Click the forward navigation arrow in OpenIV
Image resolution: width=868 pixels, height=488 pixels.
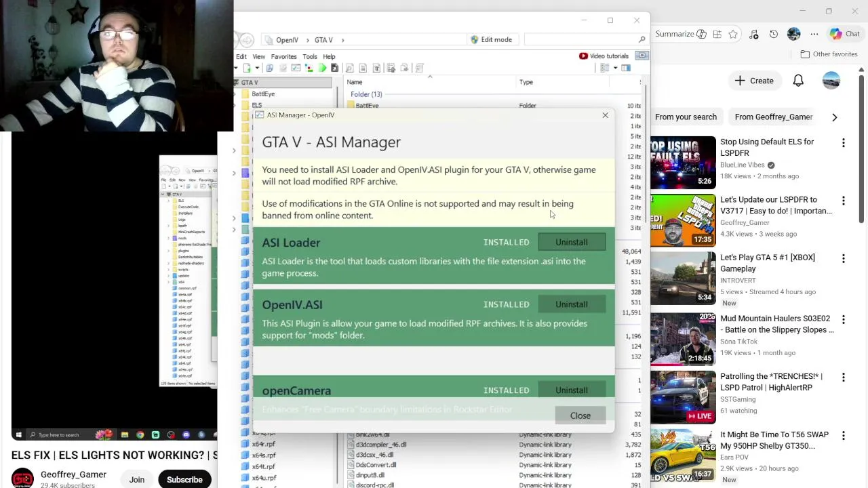(246, 40)
